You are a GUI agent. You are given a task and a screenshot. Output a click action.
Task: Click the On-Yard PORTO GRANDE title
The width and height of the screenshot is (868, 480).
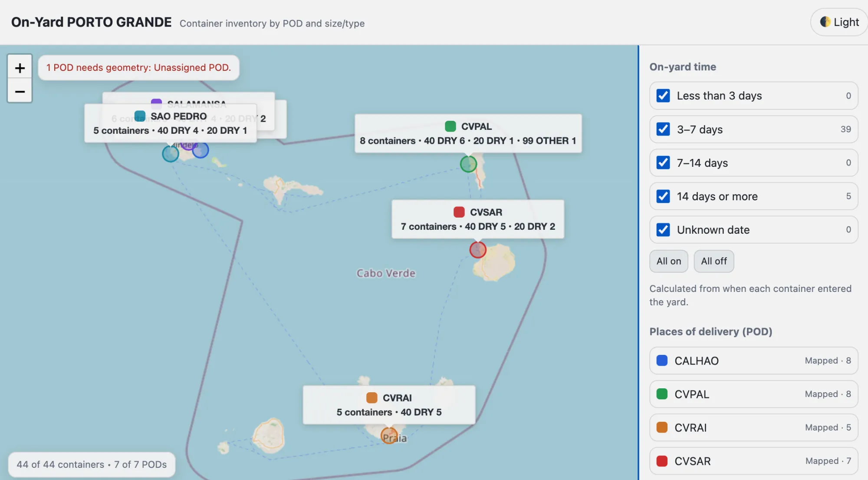(91, 22)
